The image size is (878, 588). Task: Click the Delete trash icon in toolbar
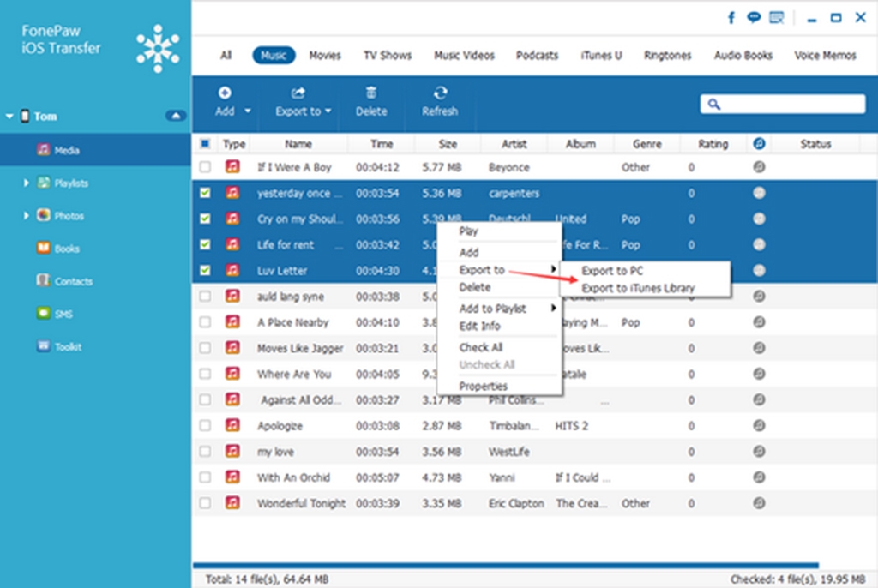(370, 93)
